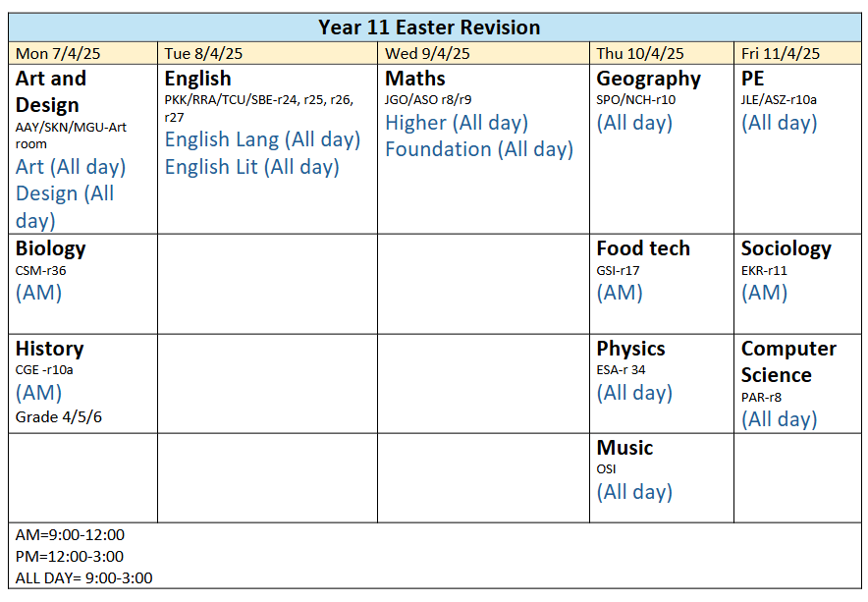Select the Higher (All day) Maths entry

457,123
